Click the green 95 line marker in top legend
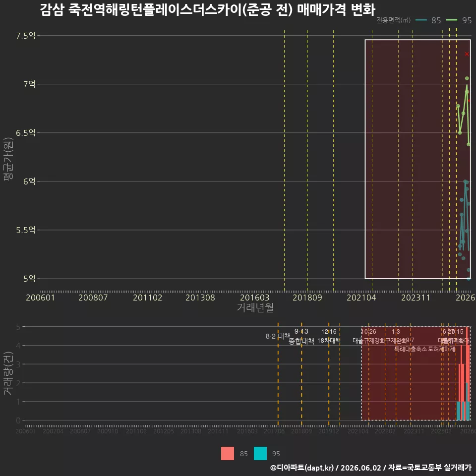 pyautogui.click(x=451, y=20)
